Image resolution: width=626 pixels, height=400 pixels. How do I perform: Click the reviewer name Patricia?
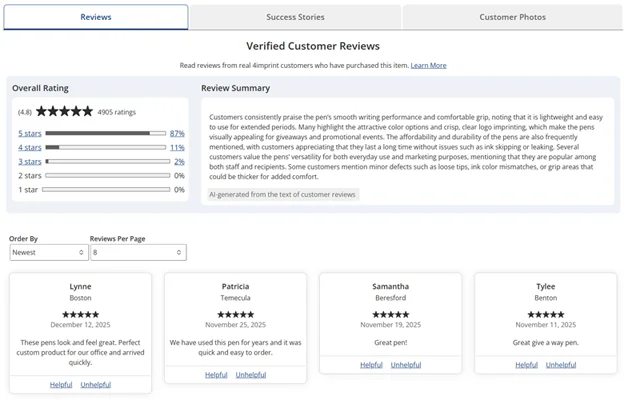click(x=236, y=286)
